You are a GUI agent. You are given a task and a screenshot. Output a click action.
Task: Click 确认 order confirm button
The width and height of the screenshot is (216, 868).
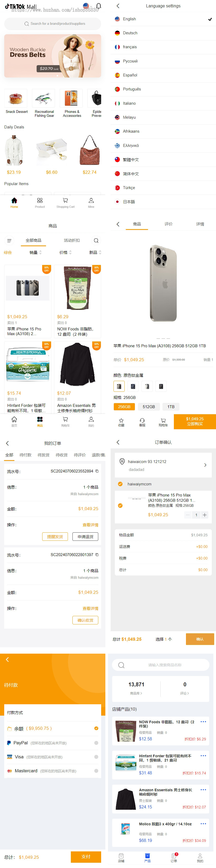(x=200, y=639)
